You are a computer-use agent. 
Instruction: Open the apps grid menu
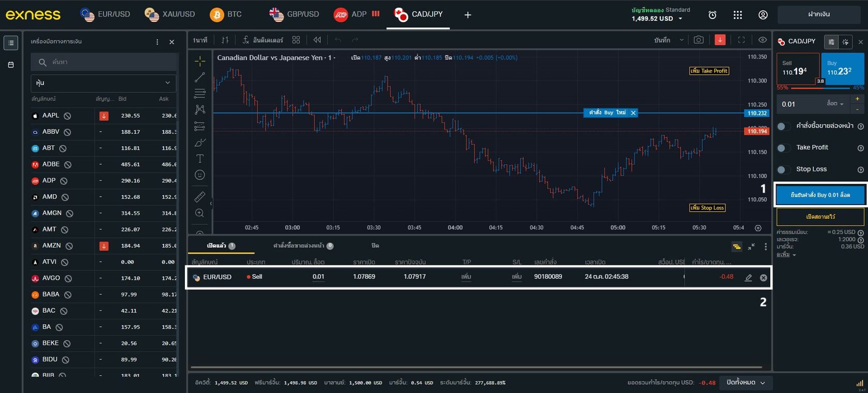737,15
